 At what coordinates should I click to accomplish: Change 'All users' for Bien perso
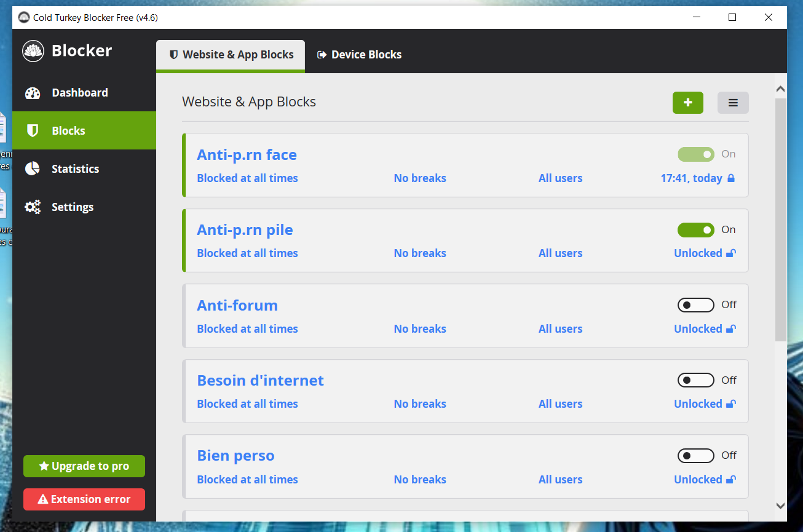(x=560, y=480)
